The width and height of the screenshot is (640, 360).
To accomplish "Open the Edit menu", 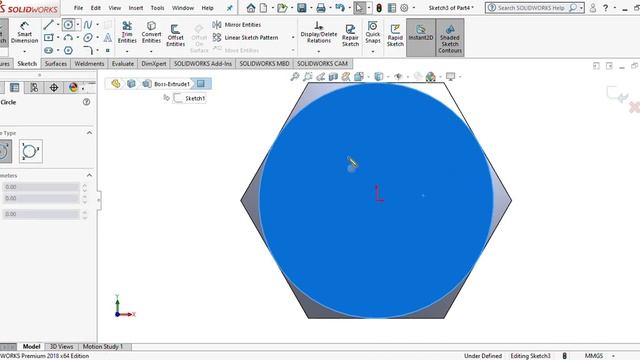I will (96, 8).
